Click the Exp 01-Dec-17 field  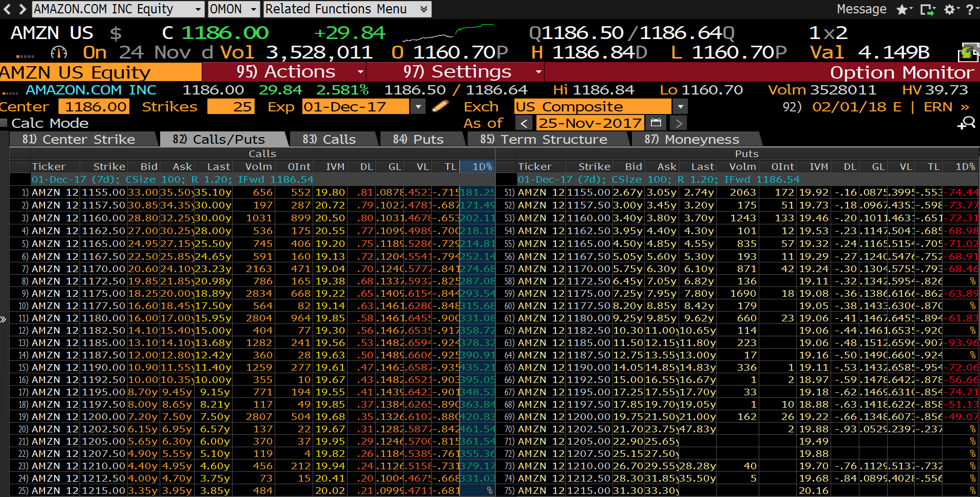pos(356,107)
